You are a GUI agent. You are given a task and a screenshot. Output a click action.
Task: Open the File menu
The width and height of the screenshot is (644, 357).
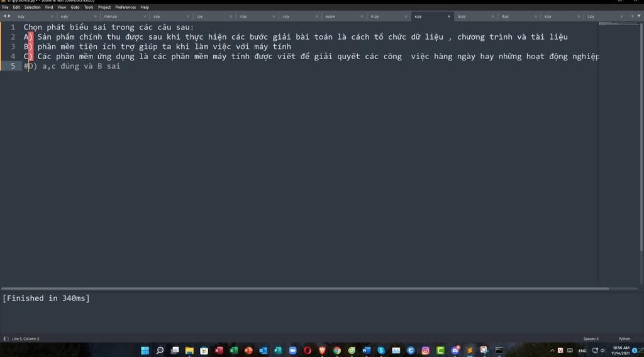point(5,7)
